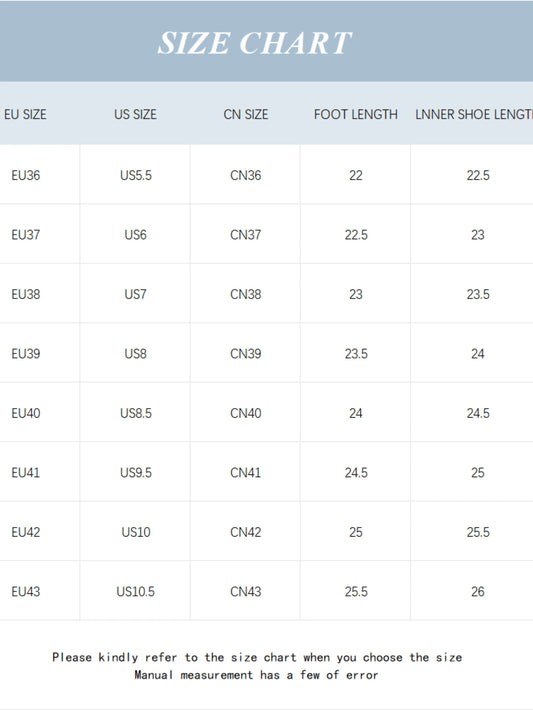Click the CN40 cell

pos(245,413)
